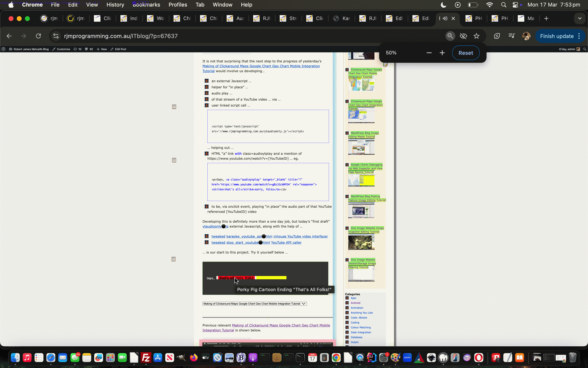Screen dimensions: 588x368
Task: Open Control Centre in the menu bar
Action: coord(515,5)
